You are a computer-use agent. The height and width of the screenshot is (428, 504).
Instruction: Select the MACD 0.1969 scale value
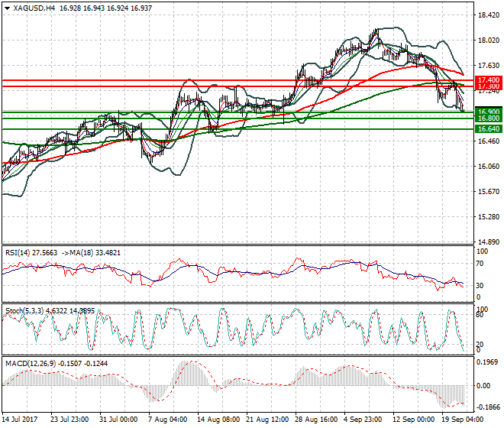coord(489,362)
